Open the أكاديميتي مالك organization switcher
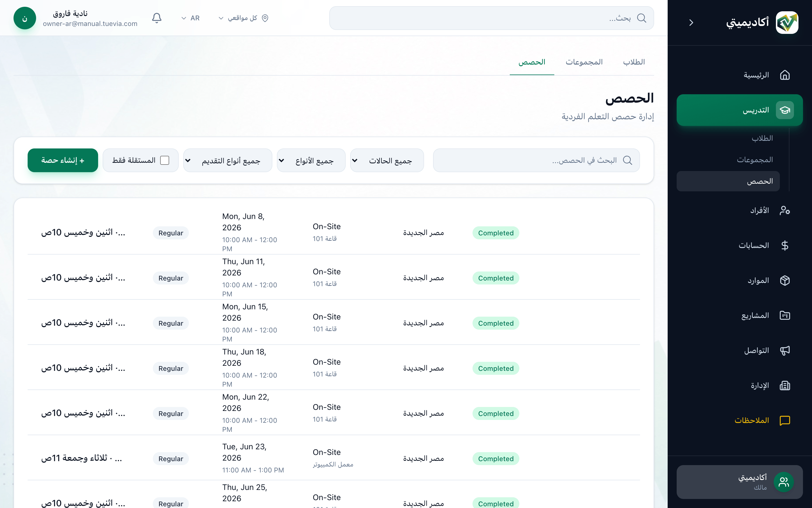812x508 pixels. (740, 482)
